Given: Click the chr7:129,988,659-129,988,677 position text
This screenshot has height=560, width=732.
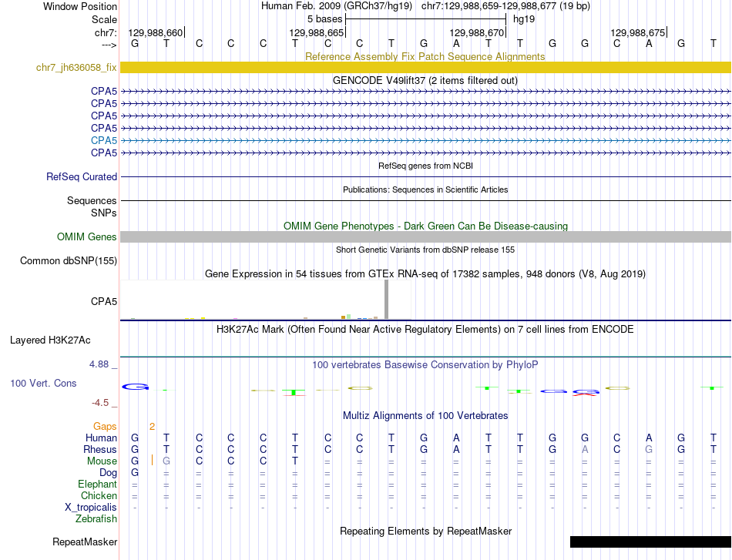Looking at the screenshot, I should click(x=505, y=6).
